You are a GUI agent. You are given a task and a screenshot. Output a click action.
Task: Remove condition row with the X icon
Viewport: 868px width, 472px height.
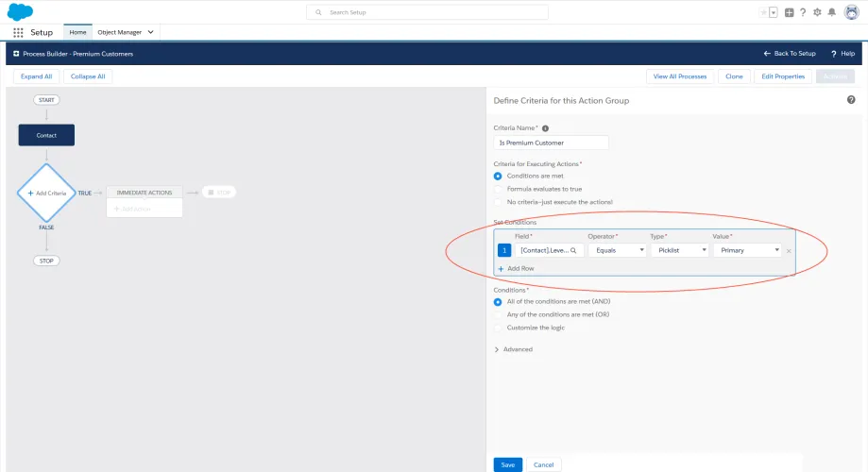(x=789, y=251)
